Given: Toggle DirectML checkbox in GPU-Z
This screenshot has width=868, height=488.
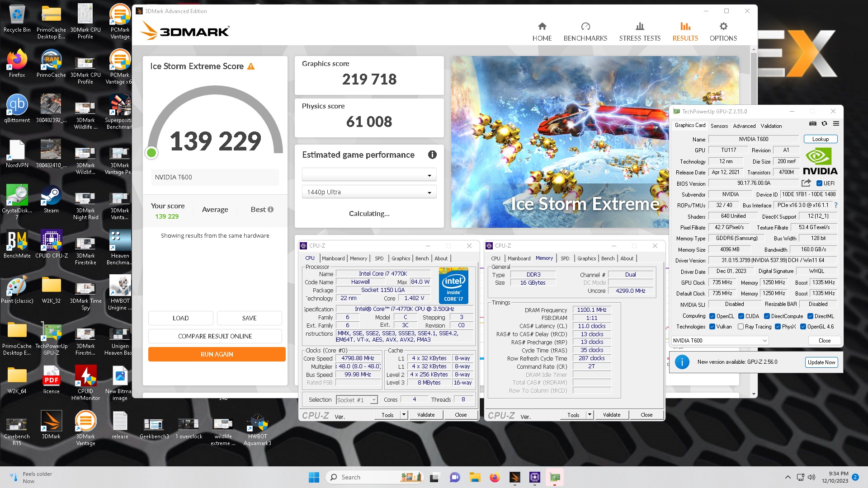Looking at the screenshot, I should click(810, 316).
